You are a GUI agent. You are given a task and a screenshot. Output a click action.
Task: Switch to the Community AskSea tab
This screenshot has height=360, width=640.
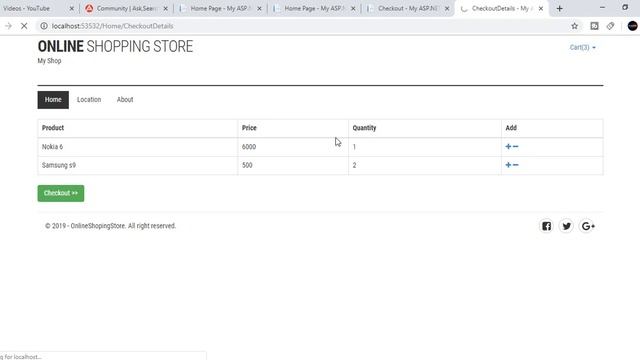[x=127, y=9]
